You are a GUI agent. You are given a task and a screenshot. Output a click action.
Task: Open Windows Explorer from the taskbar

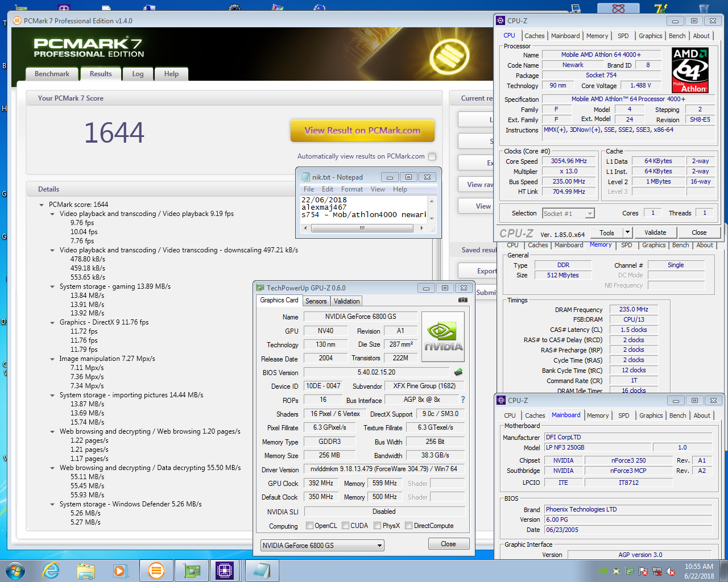pos(86,570)
